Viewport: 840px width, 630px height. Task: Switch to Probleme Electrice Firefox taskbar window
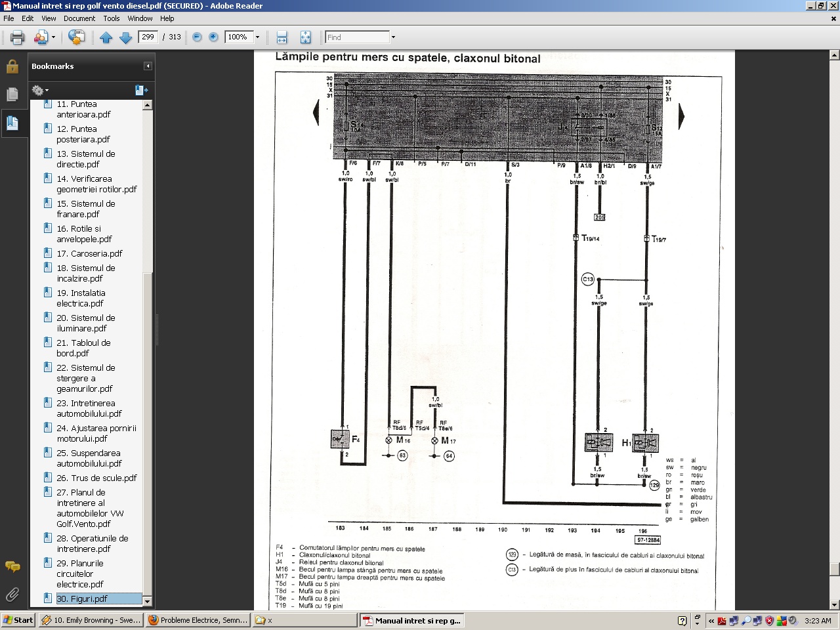coord(198,620)
